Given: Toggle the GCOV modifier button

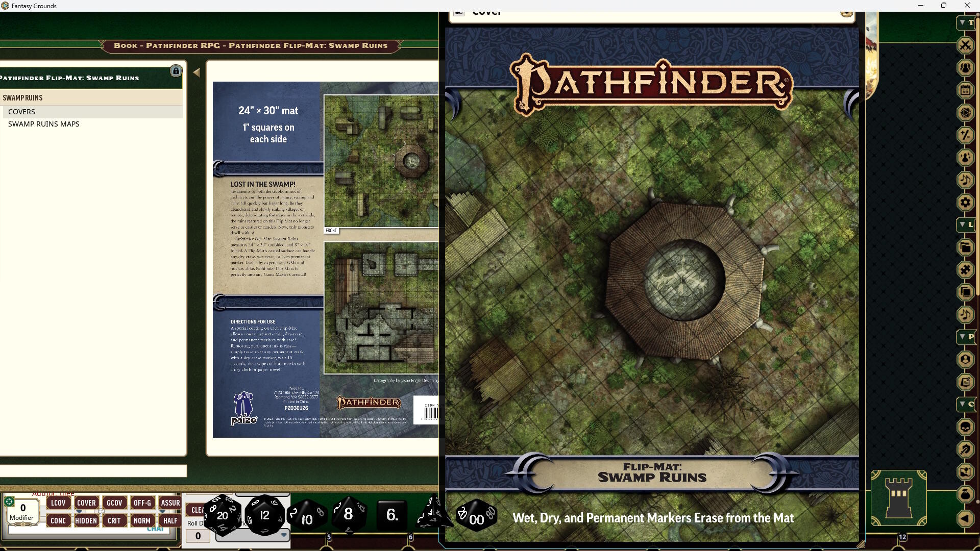Looking at the screenshot, I should click(114, 503).
